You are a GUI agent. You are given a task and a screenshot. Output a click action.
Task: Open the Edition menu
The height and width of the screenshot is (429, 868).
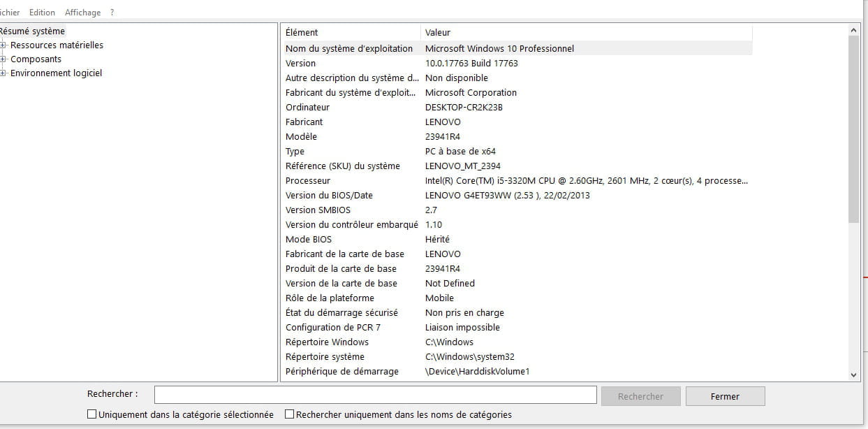[42, 13]
